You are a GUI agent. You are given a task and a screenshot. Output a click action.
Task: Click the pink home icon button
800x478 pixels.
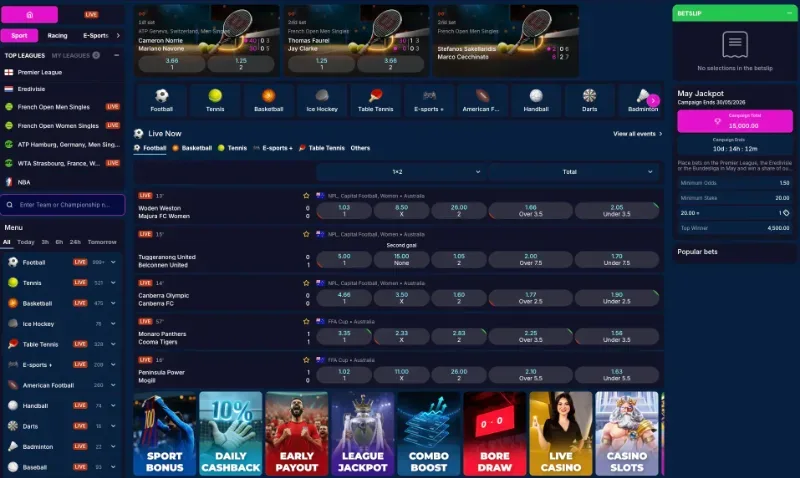pyautogui.click(x=29, y=14)
